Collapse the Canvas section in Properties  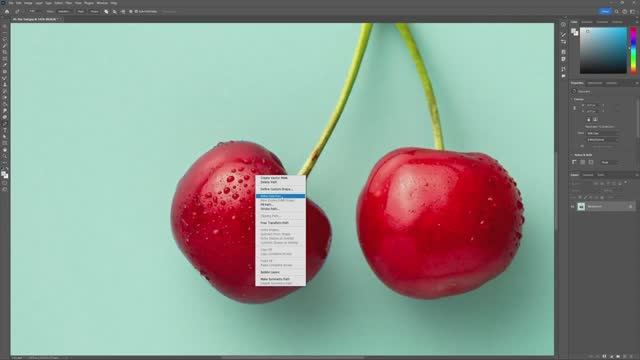571,99
